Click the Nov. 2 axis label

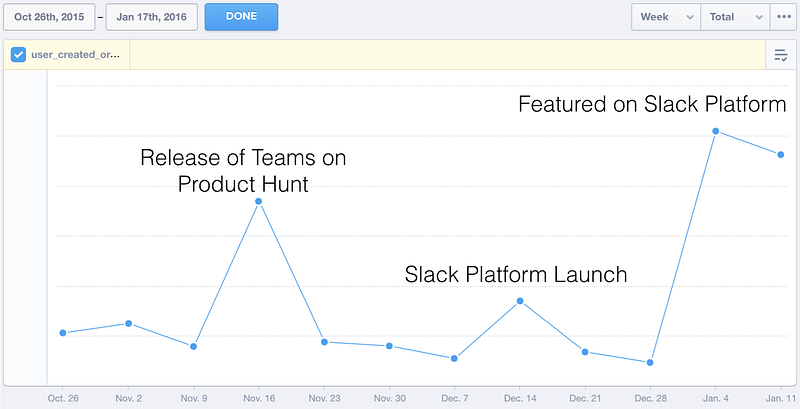(x=129, y=398)
